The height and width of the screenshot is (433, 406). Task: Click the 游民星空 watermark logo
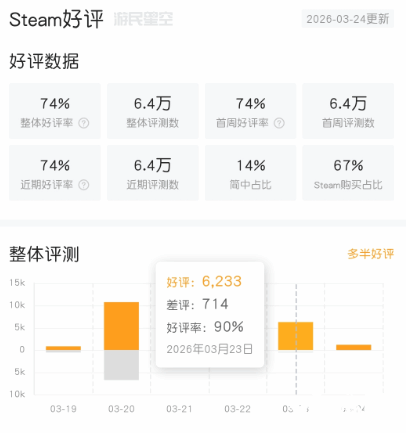click(x=143, y=19)
